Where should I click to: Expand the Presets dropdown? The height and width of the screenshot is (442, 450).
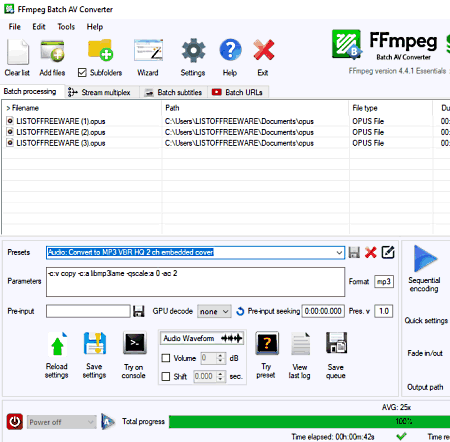point(339,252)
